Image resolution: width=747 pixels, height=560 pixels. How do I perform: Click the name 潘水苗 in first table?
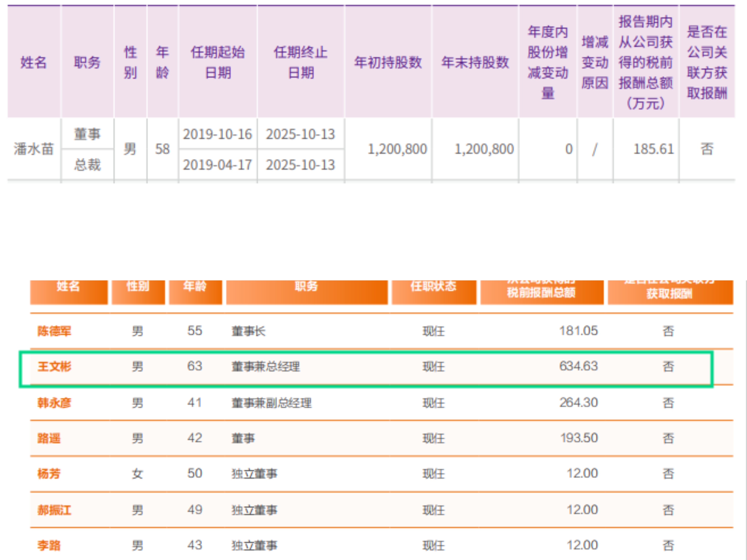pyautogui.click(x=33, y=149)
